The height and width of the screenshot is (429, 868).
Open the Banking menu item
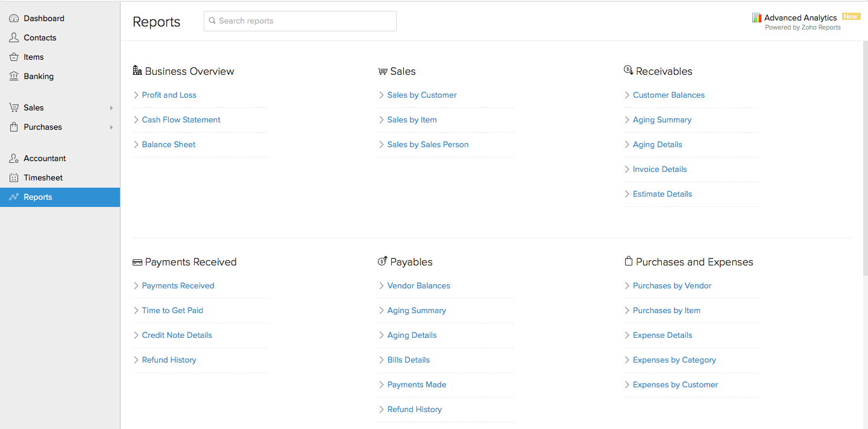point(39,77)
